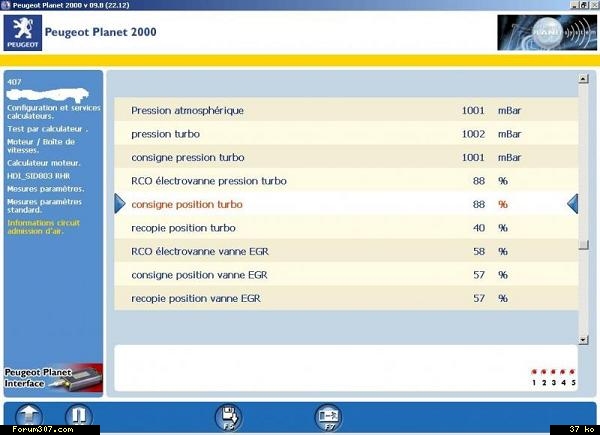
Task: Open Configuration et services calculateurs
Action: (52, 110)
